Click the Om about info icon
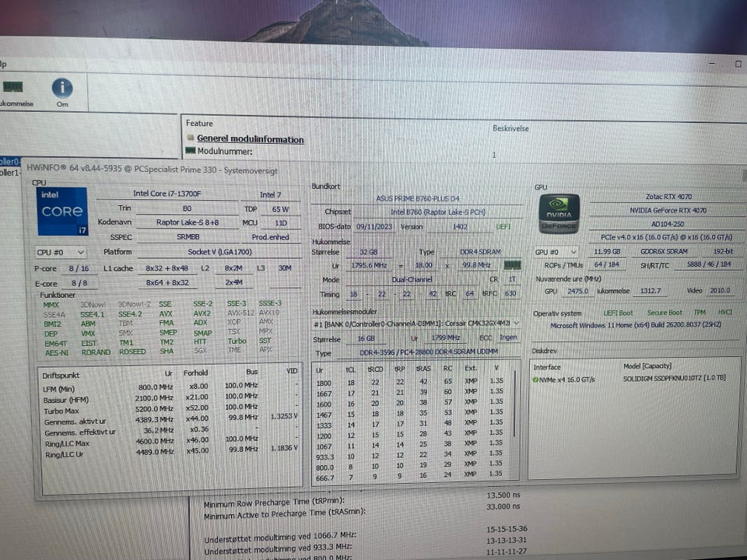The height and width of the screenshot is (560, 747). tap(62, 88)
